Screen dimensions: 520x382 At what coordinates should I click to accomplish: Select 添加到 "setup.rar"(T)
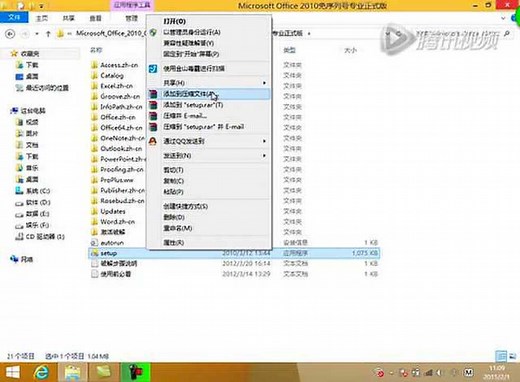coord(208,105)
